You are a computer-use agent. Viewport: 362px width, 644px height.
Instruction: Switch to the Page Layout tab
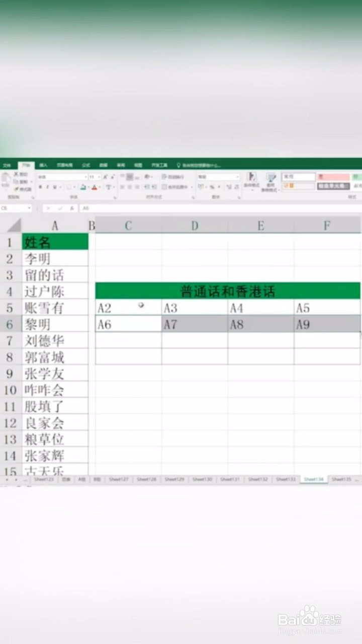64,165
